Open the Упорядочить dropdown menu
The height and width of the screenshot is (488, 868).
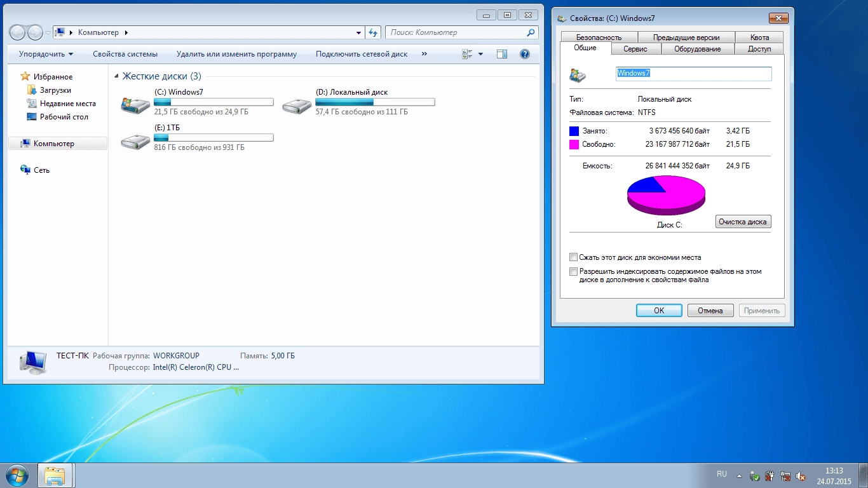(x=46, y=54)
